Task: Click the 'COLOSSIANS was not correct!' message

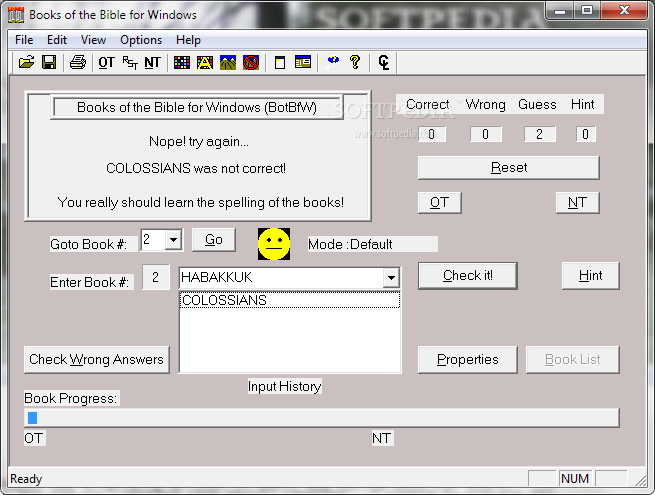Action: pyautogui.click(x=196, y=168)
